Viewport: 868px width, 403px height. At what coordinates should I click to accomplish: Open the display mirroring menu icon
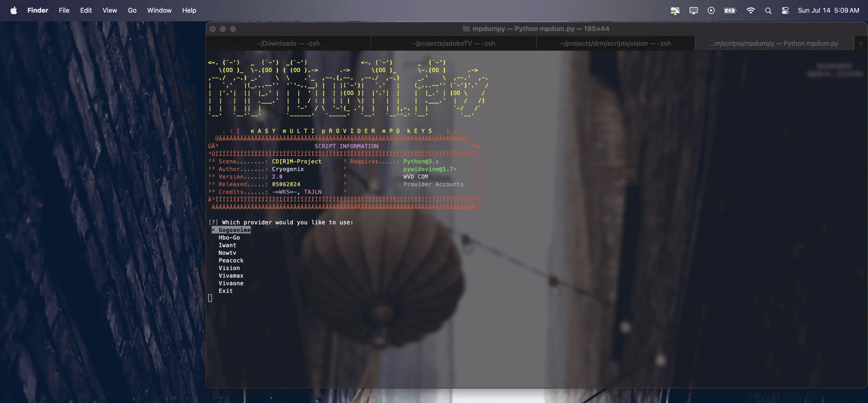pyautogui.click(x=693, y=10)
